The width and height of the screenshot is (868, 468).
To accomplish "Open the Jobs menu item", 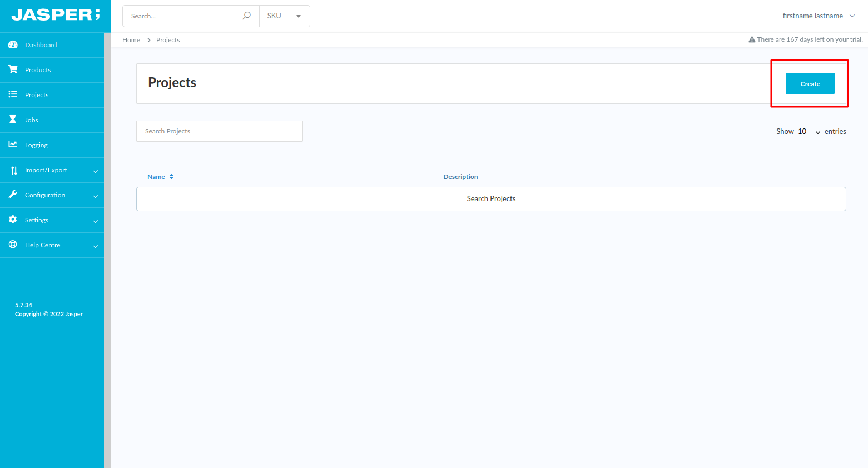I will coord(32,120).
